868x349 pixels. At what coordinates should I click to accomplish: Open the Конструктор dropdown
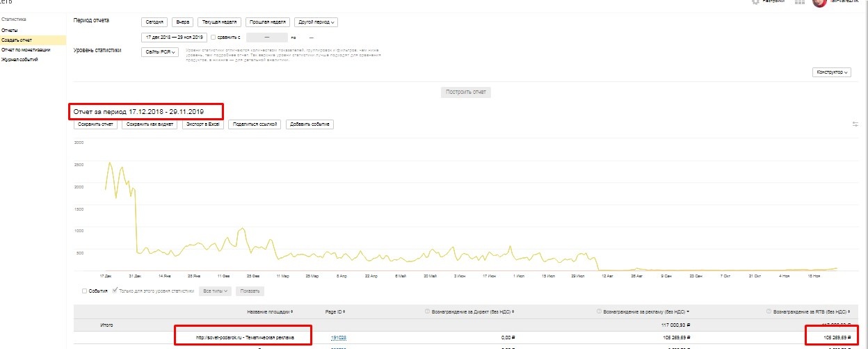(832, 72)
